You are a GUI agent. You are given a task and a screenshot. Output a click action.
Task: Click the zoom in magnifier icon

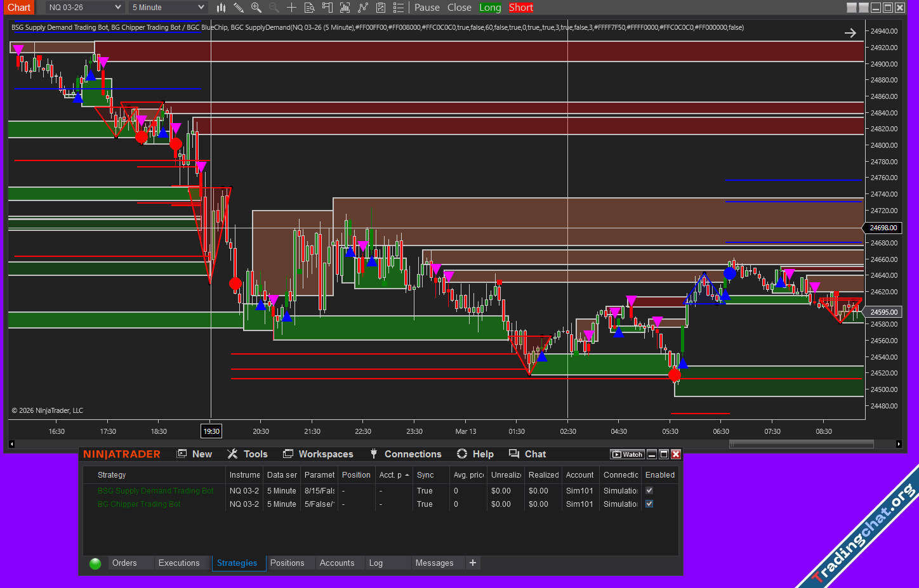click(x=256, y=8)
